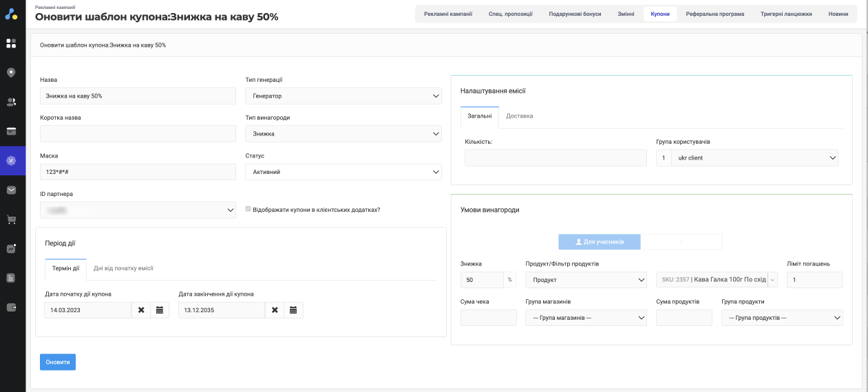Open the 'Група користувачів' ukr client dropdown
This screenshot has width=868, height=392.
pyautogui.click(x=754, y=158)
